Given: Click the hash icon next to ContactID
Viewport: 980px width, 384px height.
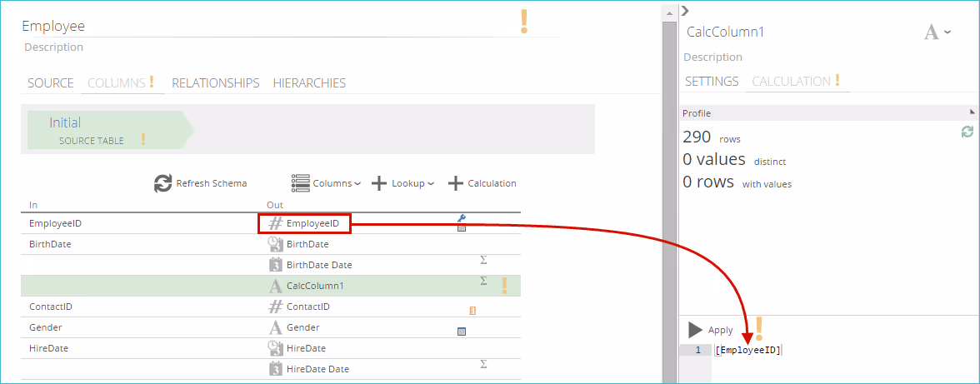Looking at the screenshot, I should (x=276, y=307).
